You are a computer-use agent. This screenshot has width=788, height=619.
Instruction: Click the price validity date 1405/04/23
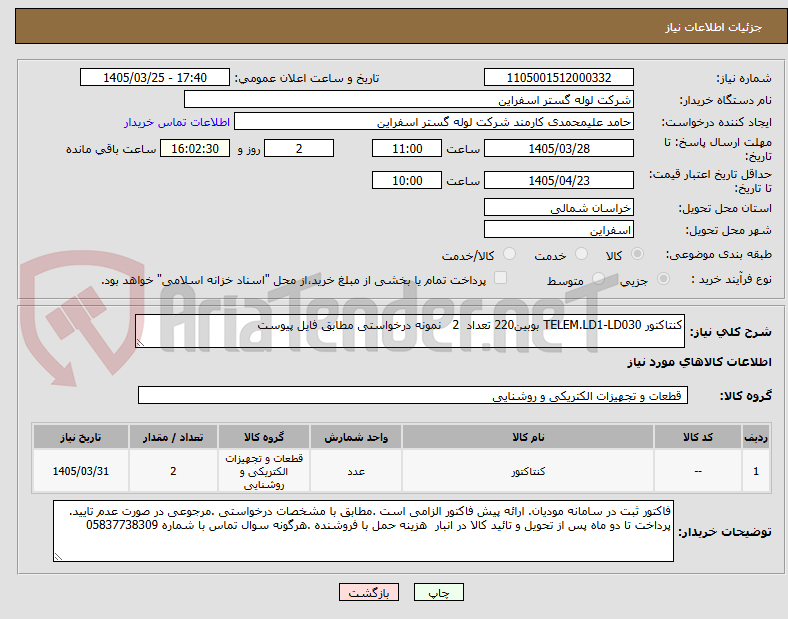559,180
